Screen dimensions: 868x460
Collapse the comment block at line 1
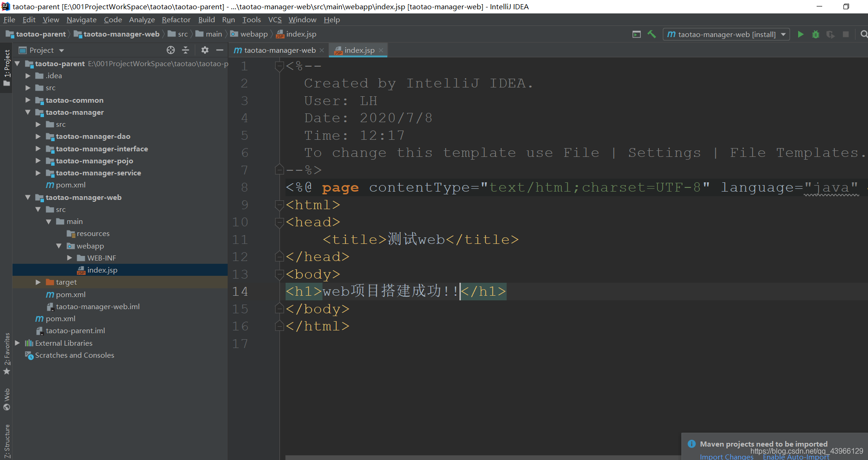(x=279, y=66)
